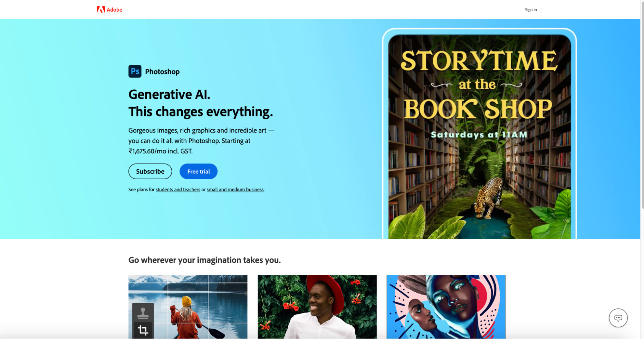Open the chat support bubble icon
The image size is (644, 339).
(x=618, y=318)
